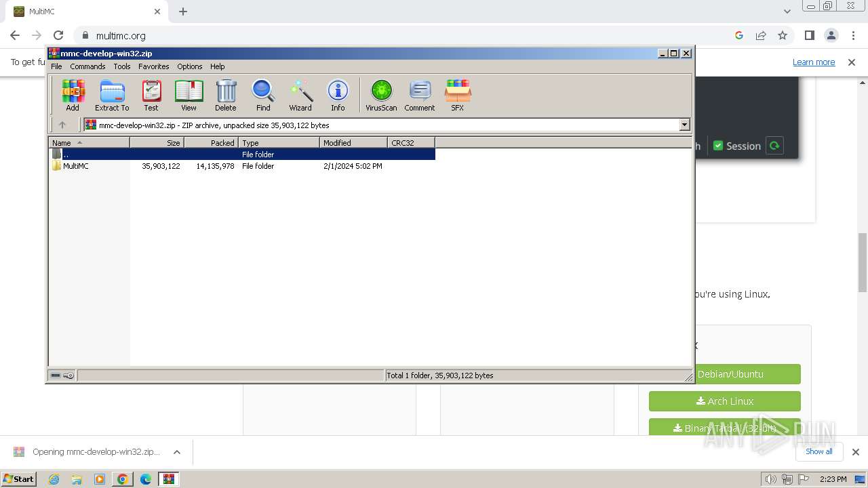The width and height of the screenshot is (868, 488).
Task: Switch to Chrome taskbar icon
Action: coord(122,479)
